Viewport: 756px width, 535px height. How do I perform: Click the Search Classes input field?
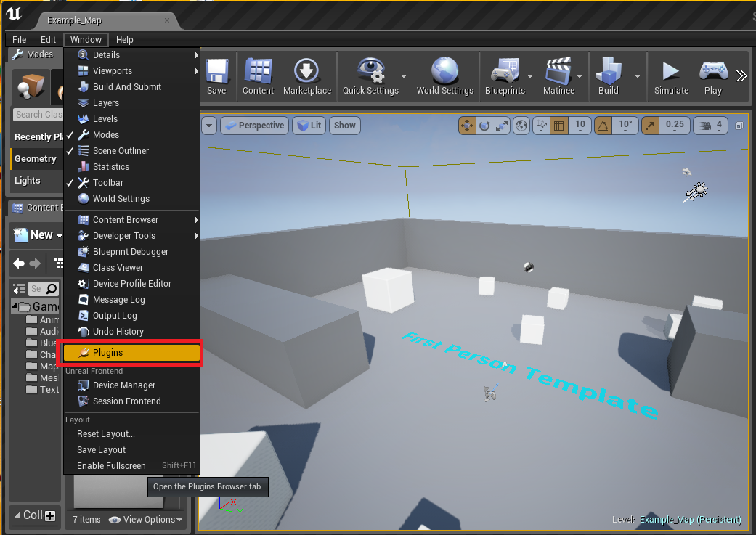pos(38,115)
